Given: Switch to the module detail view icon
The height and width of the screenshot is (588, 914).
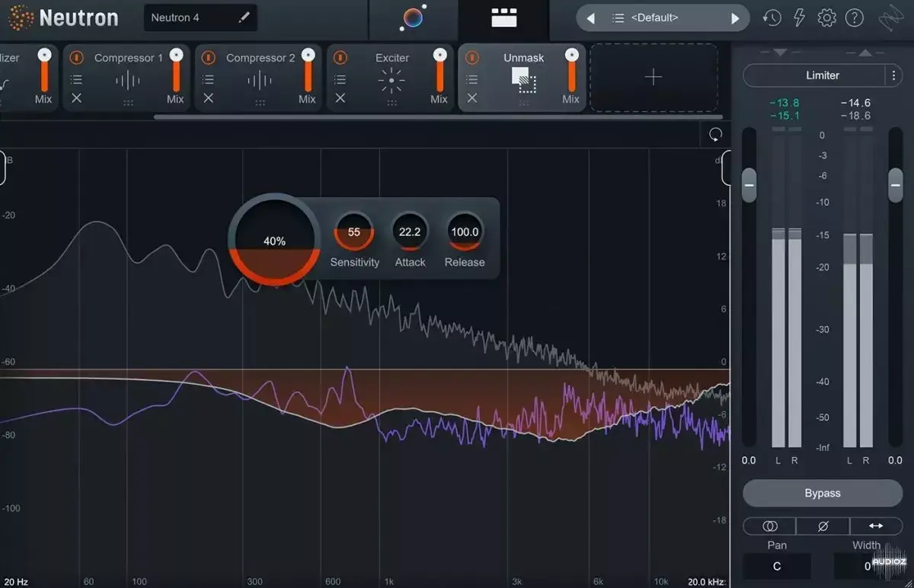Looking at the screenshot, I should tap(503, 18).
